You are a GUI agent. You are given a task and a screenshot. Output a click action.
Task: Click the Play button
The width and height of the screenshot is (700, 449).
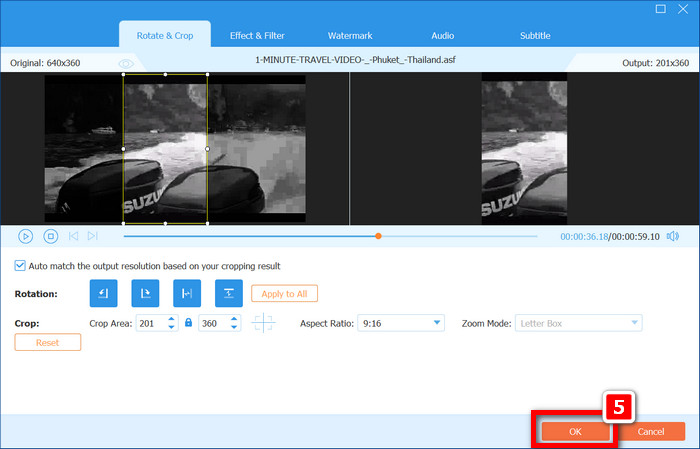coord(25,236)
